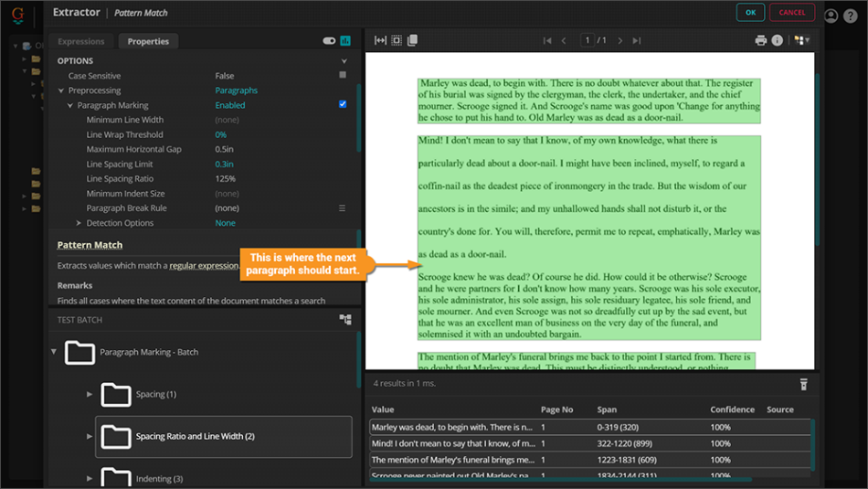Viewport: 868px width, 489px height.
Task: Click the Line Wrap Threshold value 0%
Action: click(x=220, y=134)
